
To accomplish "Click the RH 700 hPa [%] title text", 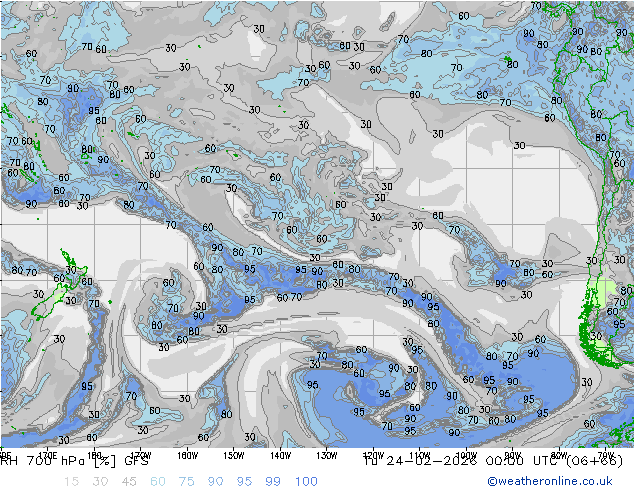I will (x=59, y=461).
